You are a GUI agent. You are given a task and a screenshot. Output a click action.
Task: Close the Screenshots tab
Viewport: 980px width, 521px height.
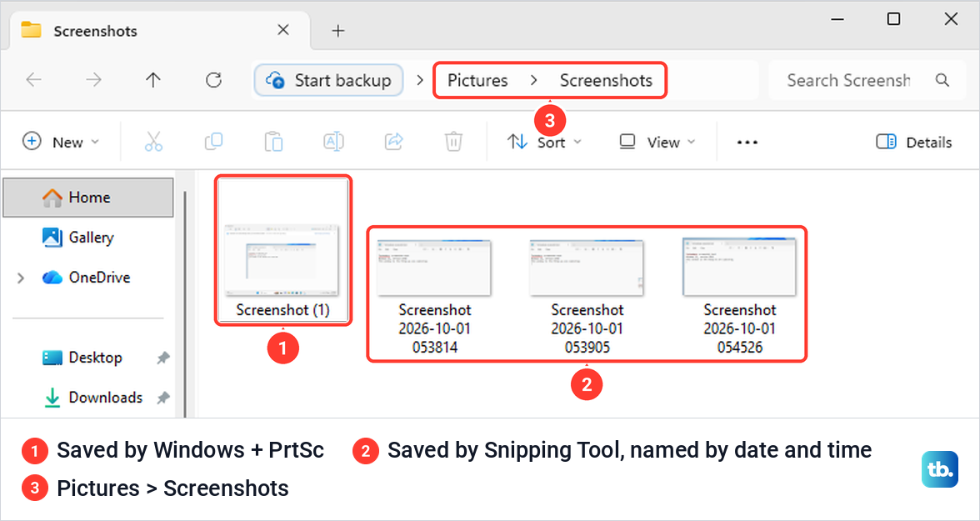click(x=283, y=29)
